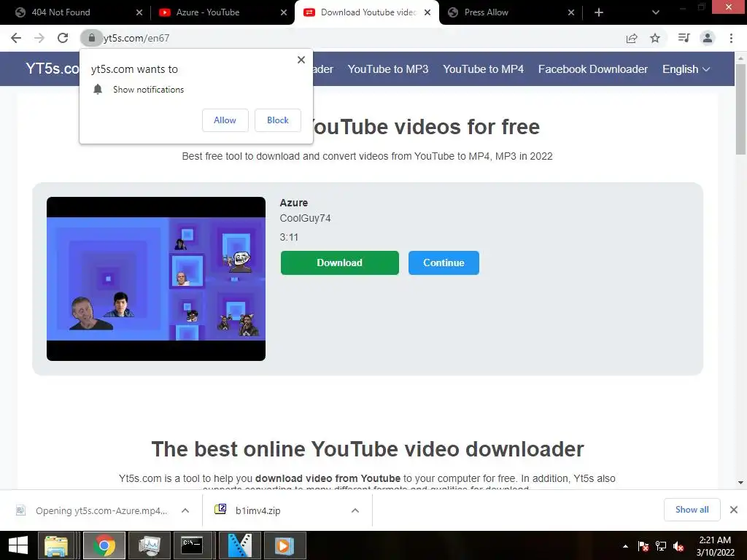
Task: Click the channel name CoolGuy74
Action: click(305, 218)
